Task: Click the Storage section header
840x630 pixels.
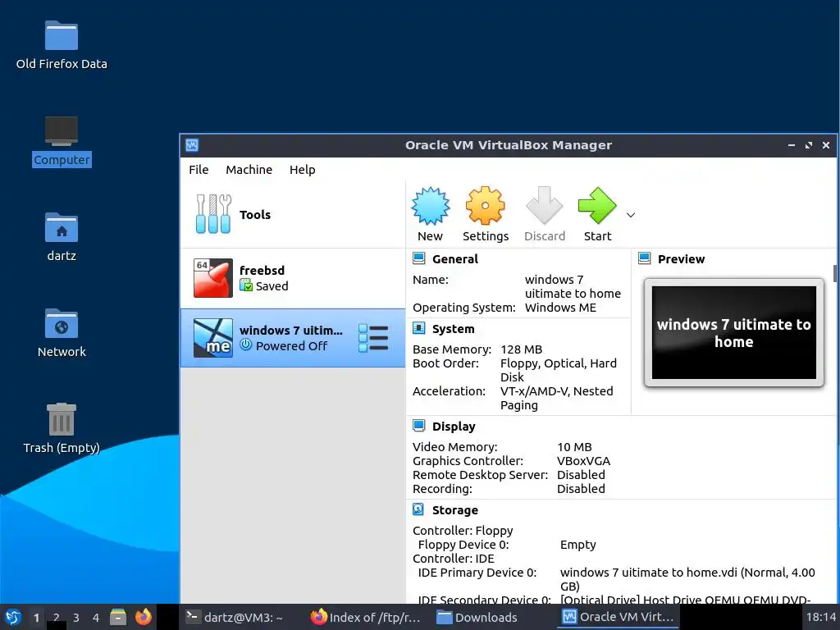Action: coord(455,510)
